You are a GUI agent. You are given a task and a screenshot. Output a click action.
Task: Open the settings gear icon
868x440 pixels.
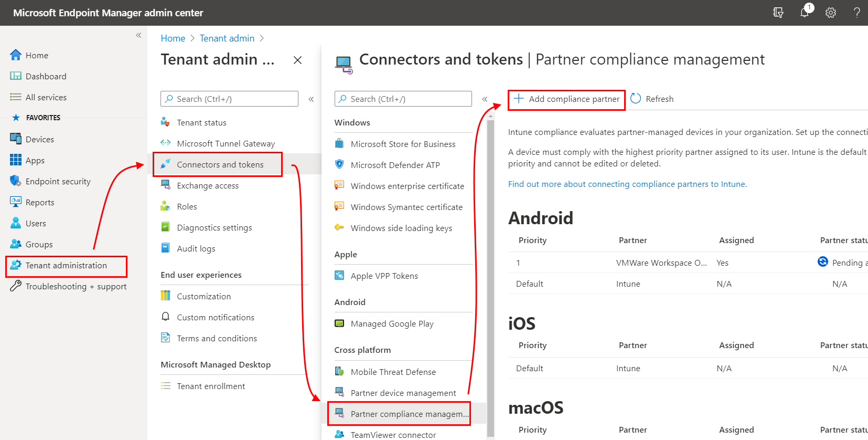tap(830, 13)
